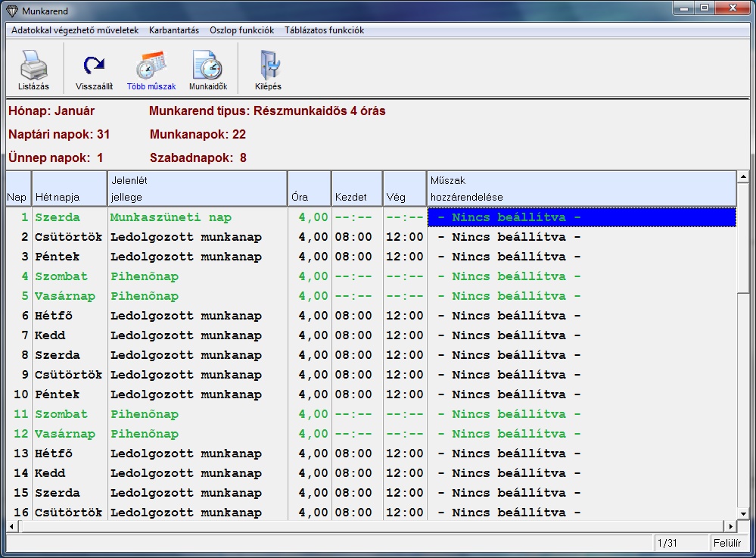756x558 pixels.
Task: Expand the Oszlop funkciók menu
Action: pos(241,31)
